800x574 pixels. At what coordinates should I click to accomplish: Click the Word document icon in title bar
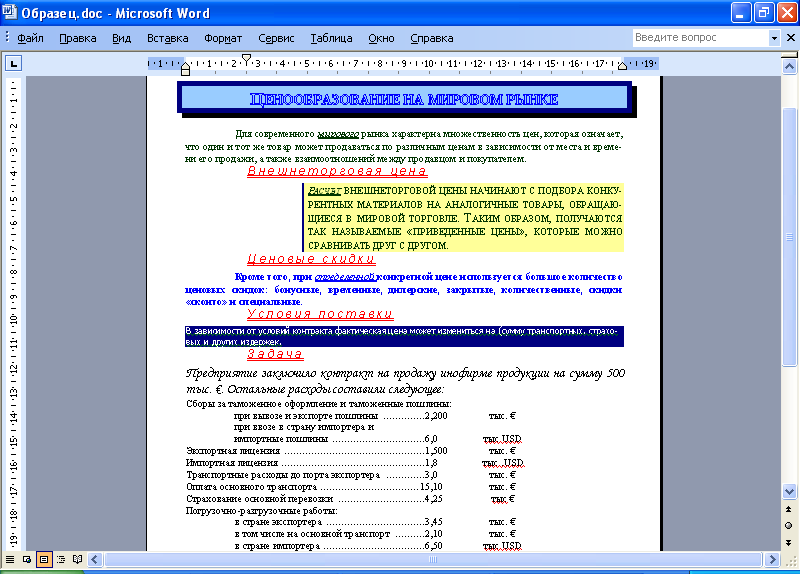9,12
